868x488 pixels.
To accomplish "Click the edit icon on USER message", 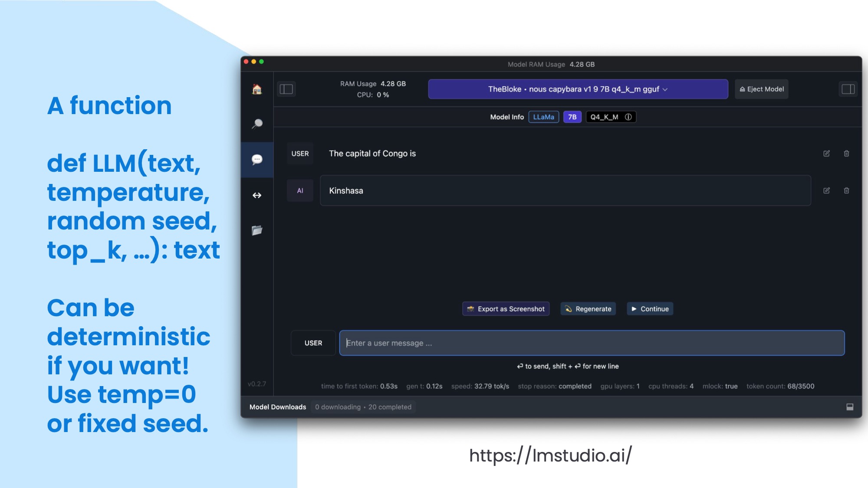I will coord(826,154).
